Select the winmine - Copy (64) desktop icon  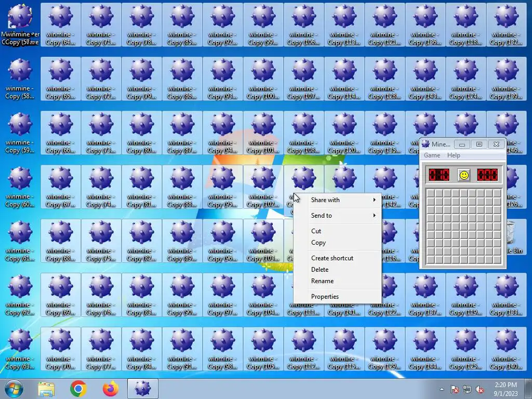61,25
